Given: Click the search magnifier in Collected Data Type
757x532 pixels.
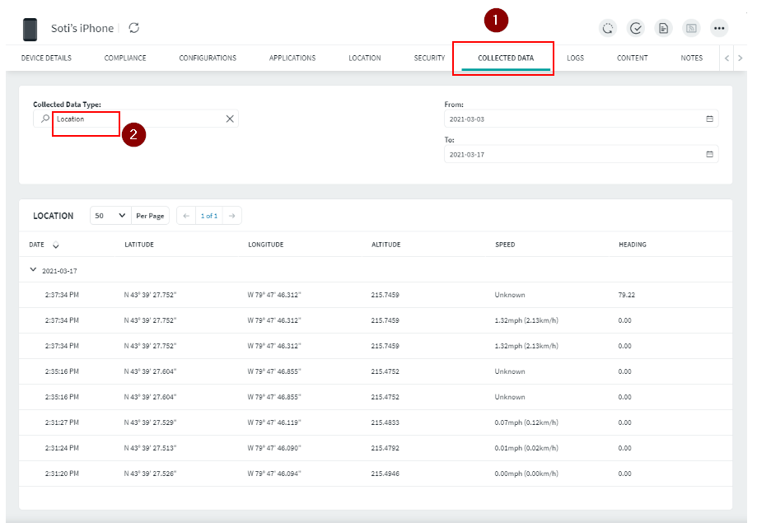Looking at the screenshot, I should point(45,119).
